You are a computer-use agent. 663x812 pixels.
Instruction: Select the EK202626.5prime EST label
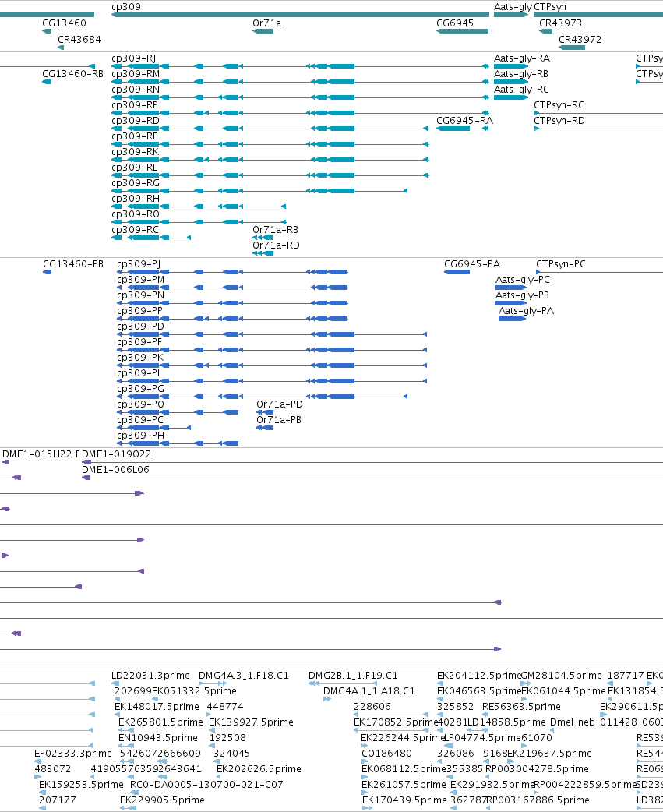pos(259,768)
